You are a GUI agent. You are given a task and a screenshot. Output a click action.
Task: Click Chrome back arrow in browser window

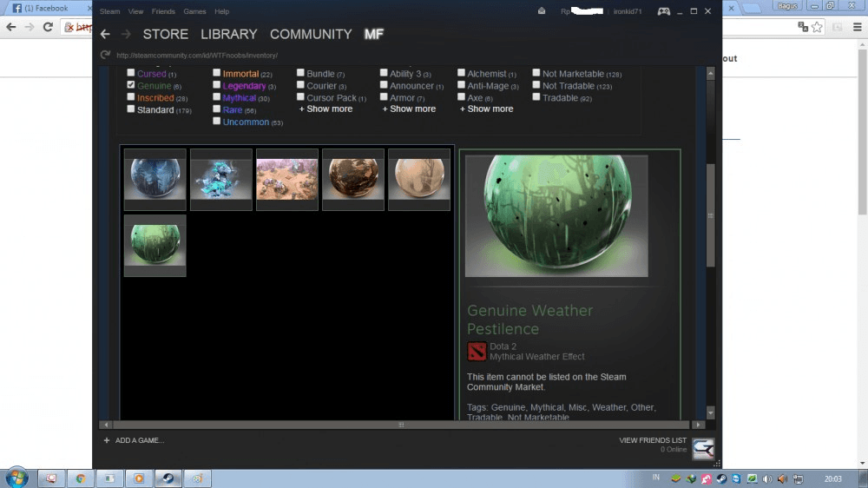click(11, 27)
